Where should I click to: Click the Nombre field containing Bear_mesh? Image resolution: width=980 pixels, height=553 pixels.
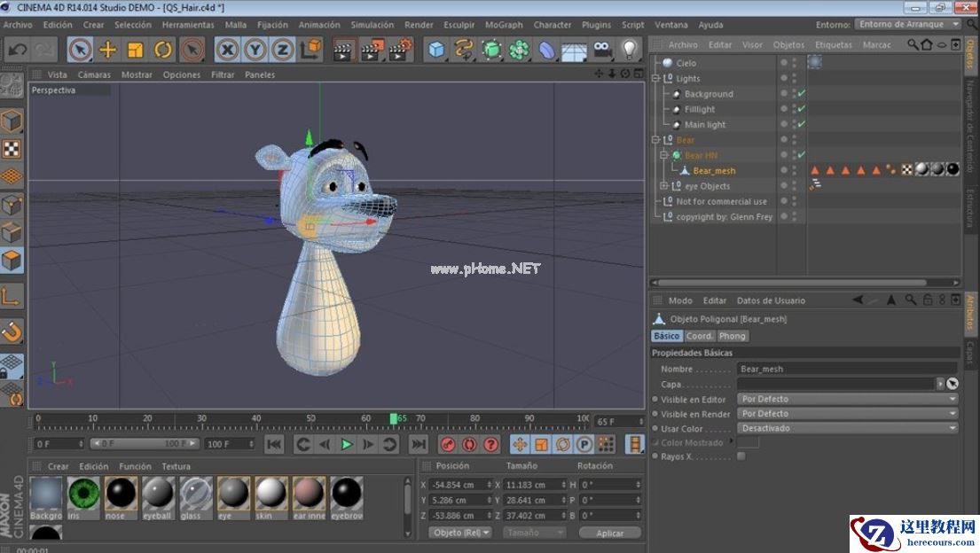tap(846, 369)
